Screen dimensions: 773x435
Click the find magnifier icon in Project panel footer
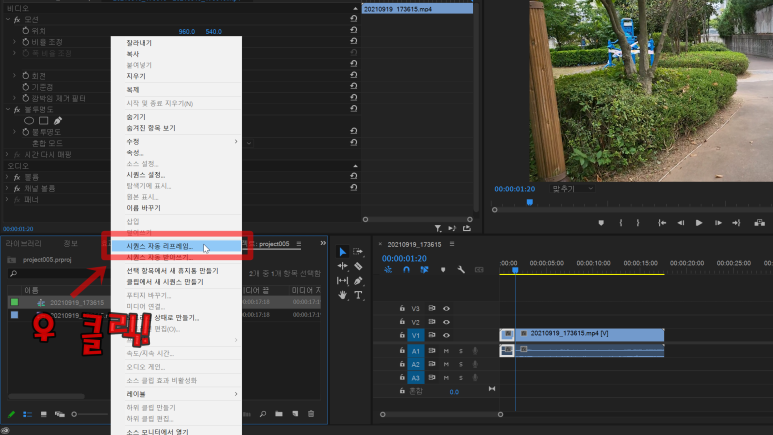(x=263, y=414)
